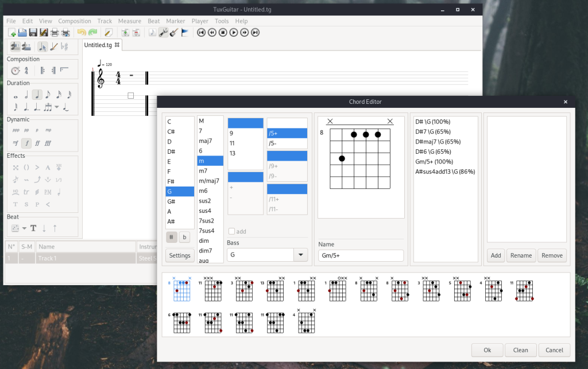Click the Undo arrow icon
Screen dimensions: 588x369
(x=81, y=33)
